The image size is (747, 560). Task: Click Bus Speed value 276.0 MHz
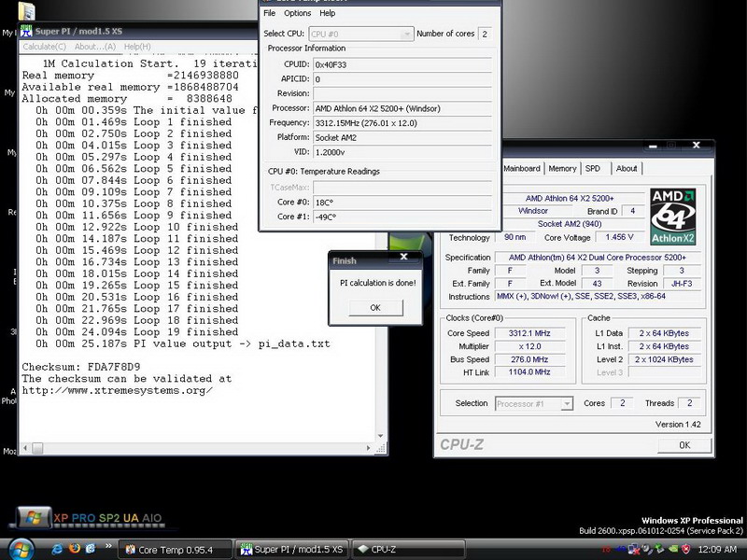coord(529,359)
